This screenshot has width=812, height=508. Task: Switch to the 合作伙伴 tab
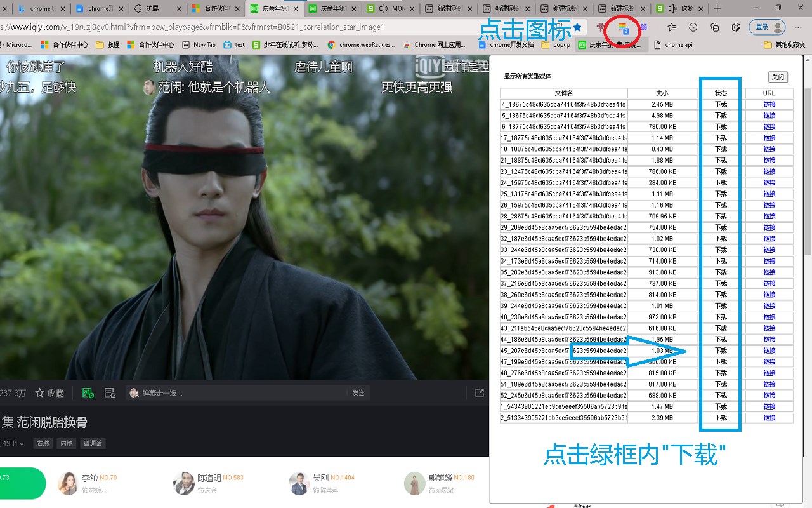point(214,8)
